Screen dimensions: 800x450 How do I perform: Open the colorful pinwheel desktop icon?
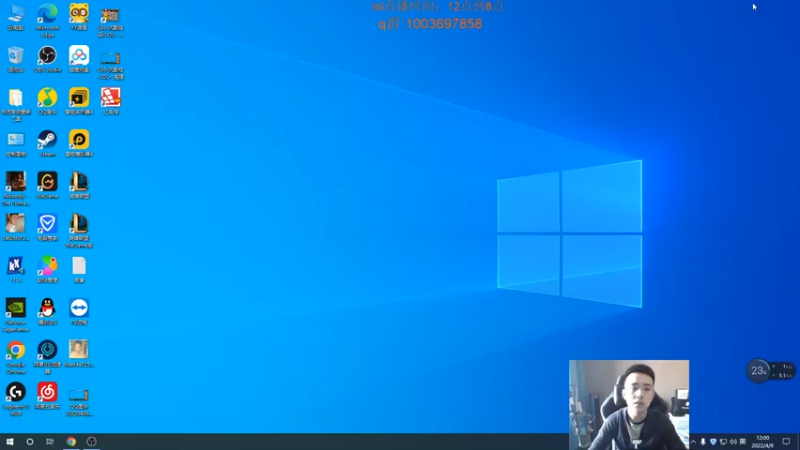[47, 270]
